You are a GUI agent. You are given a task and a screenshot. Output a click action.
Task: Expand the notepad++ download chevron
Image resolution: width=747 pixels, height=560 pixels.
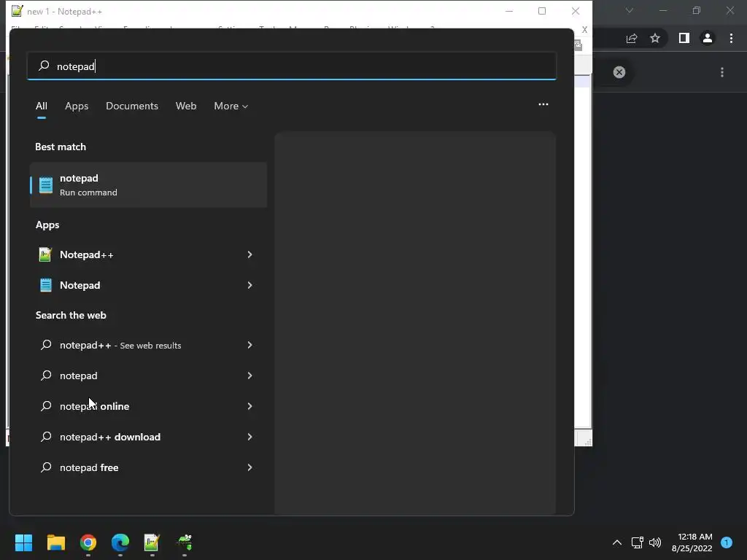point(249,437)
